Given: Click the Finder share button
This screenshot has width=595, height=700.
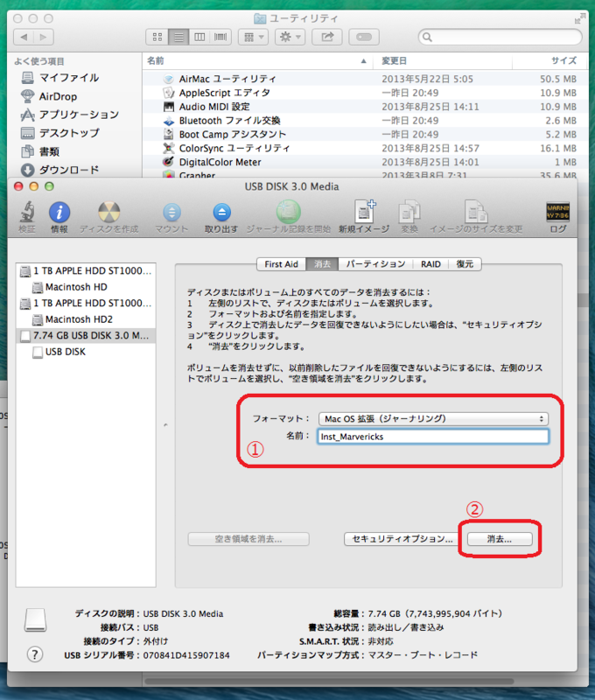Looking at the screenshot, I should (x=327, y=37).
